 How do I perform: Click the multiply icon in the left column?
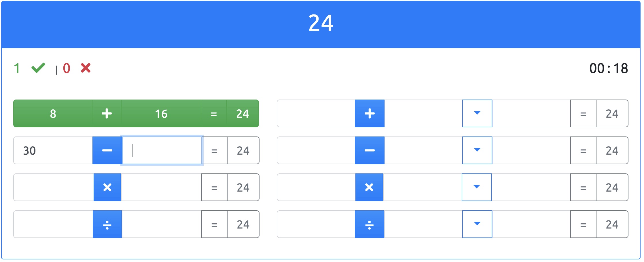click(107, 187)
